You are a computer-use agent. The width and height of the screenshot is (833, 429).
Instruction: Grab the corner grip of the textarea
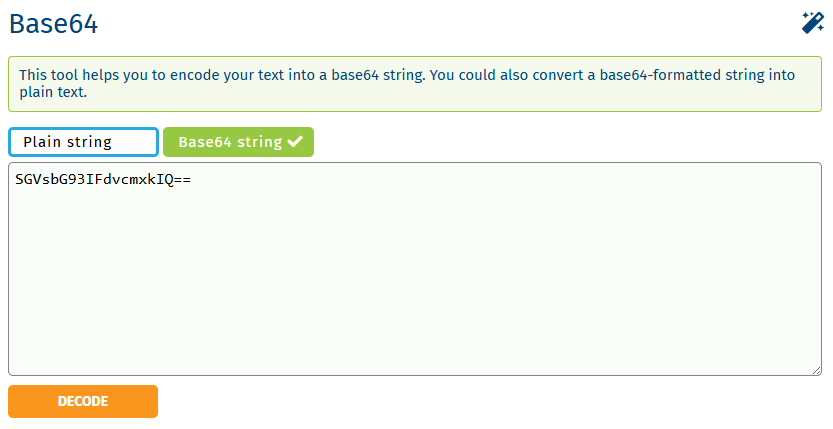[x=816, y=370]
